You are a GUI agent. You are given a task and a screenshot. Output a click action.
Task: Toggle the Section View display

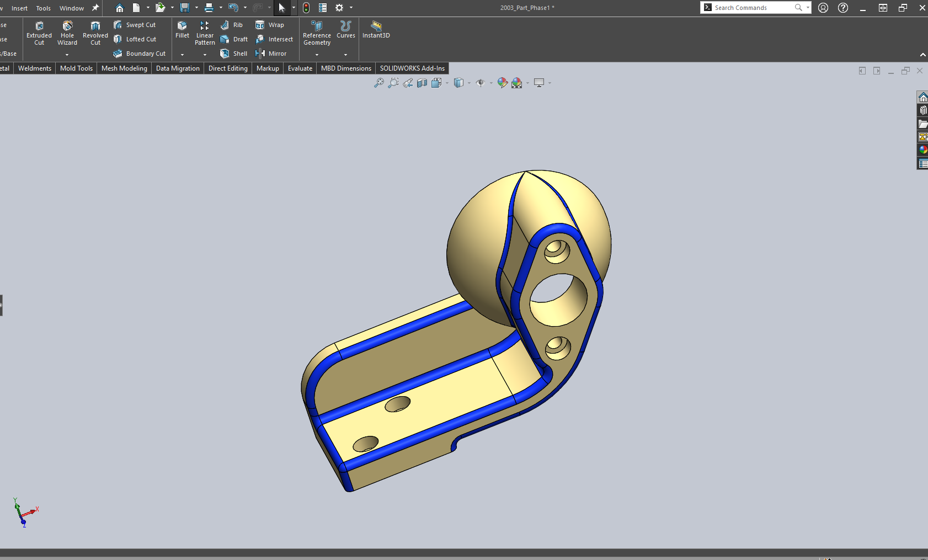(422, 83)
